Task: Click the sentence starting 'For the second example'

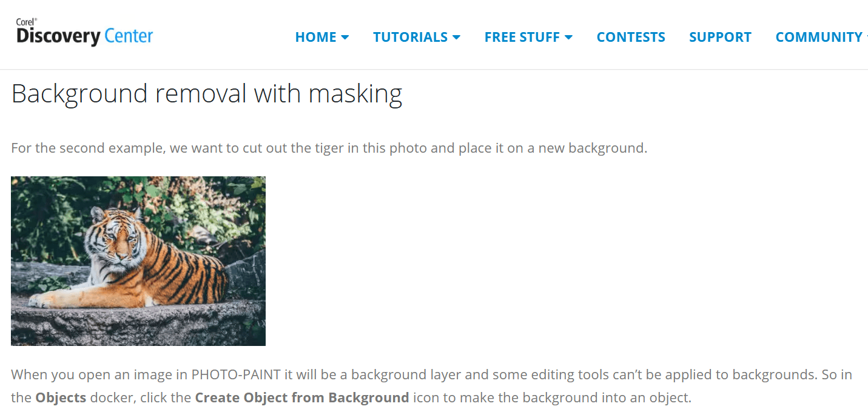Action: tap(329, 148)
